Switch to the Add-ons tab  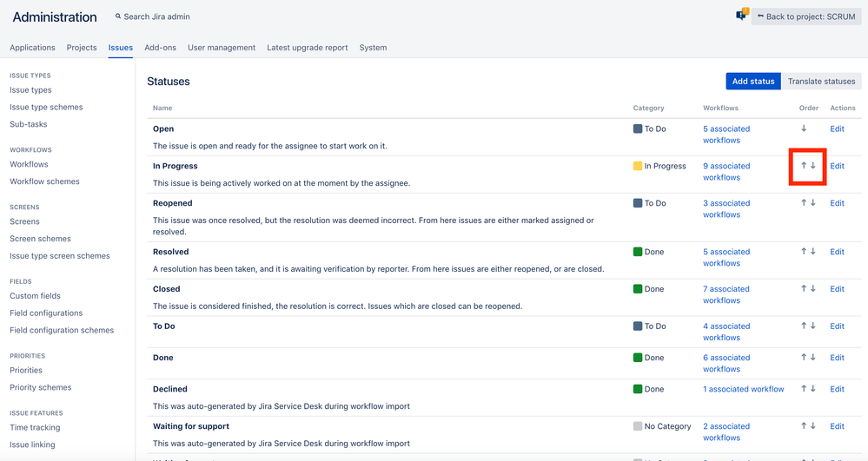[160, 48]
